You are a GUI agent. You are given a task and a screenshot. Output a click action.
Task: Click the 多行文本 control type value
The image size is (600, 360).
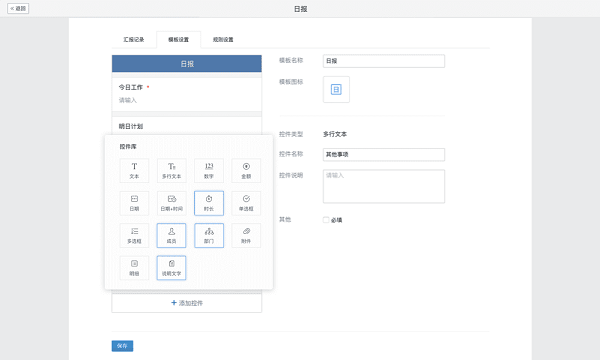pos(335,134)
